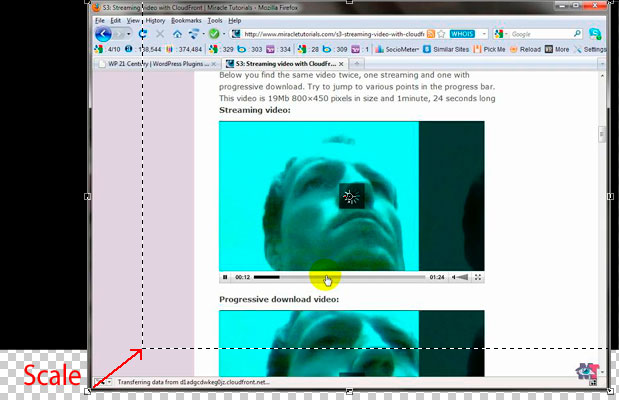Go to the Home page icon
This screenshot has height=400, width=619.
177,34
